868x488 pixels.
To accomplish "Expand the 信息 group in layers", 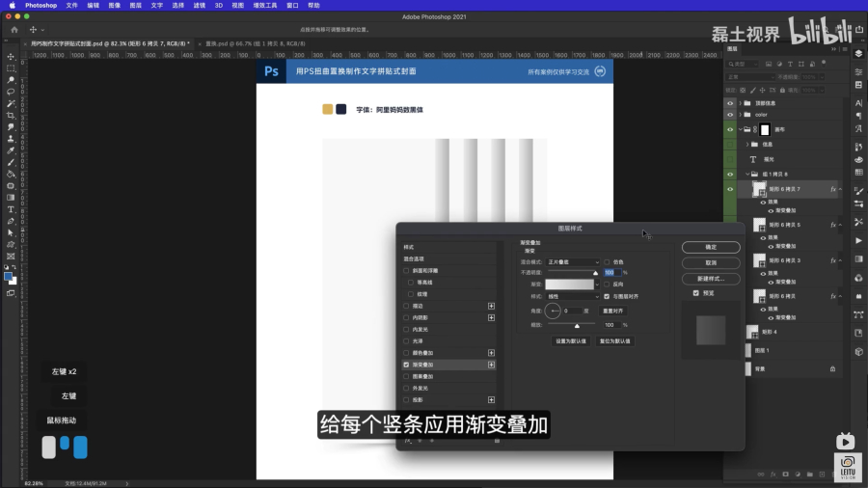I will [x=747, y=145].
